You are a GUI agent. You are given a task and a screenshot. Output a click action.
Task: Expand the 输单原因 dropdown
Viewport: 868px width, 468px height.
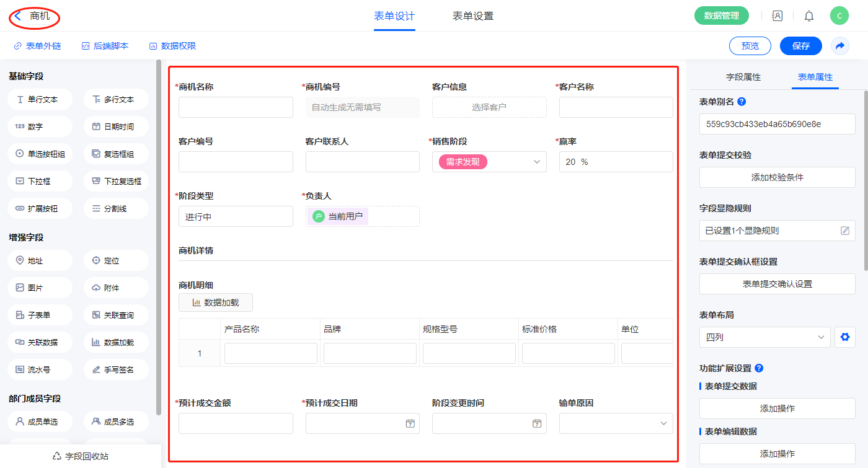(x=663, y=423)
